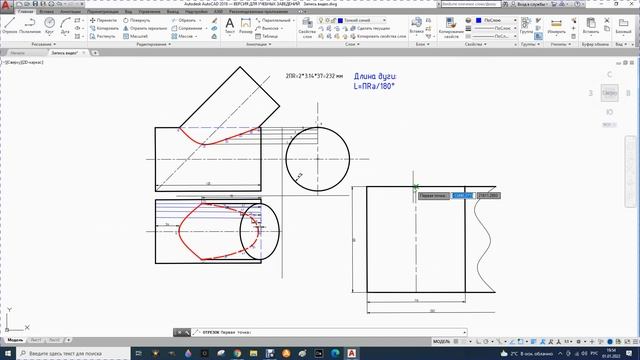The height and width of the screenshot is (360, 640).
Task: Expand the Свойства panel
Action: coord(476,44)
